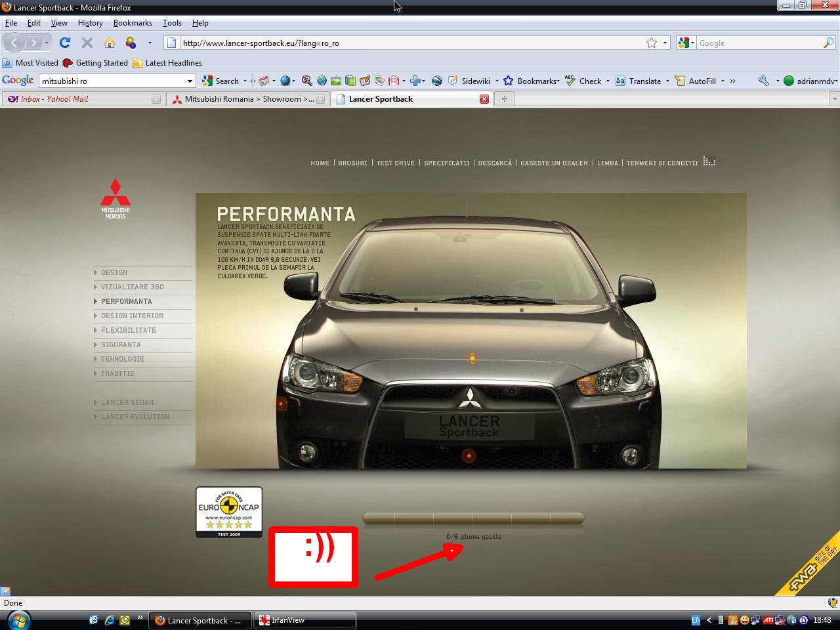The height and width of the screenshot is (630, 840).
Task: Select SIGURANTA in the side menu
Action: click(121, 345)
